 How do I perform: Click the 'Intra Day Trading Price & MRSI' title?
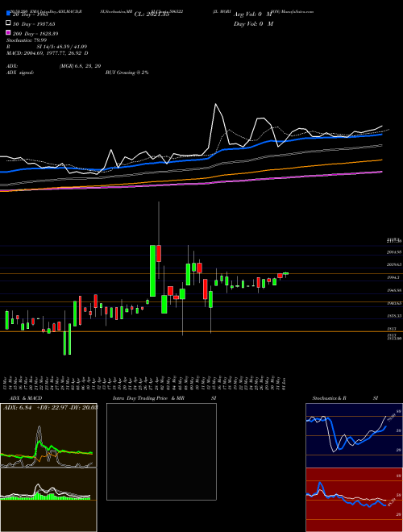[x=164, y=398]
